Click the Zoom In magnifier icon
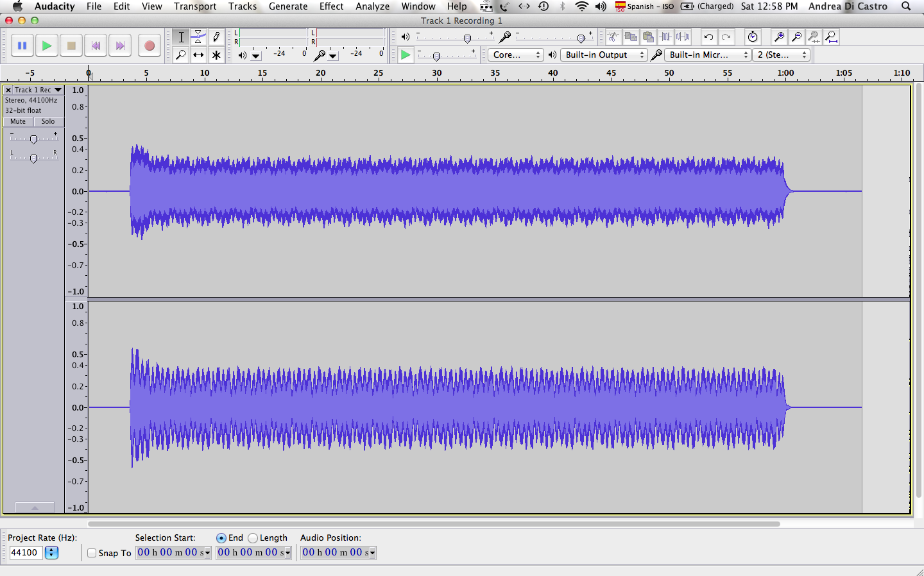 [x=779, y=37]
